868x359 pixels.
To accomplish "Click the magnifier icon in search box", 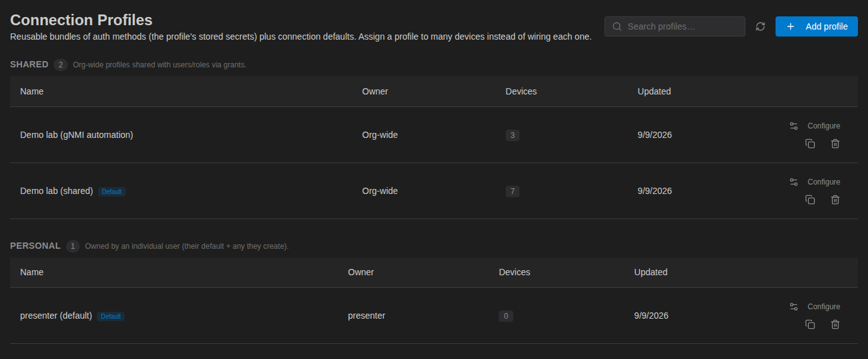I will [617, 26].
